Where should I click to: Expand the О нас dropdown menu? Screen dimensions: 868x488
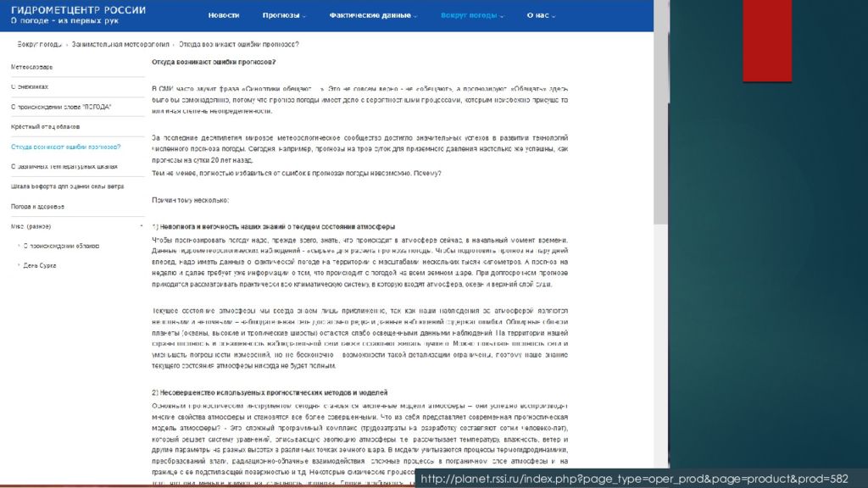(x=541, y=15)
